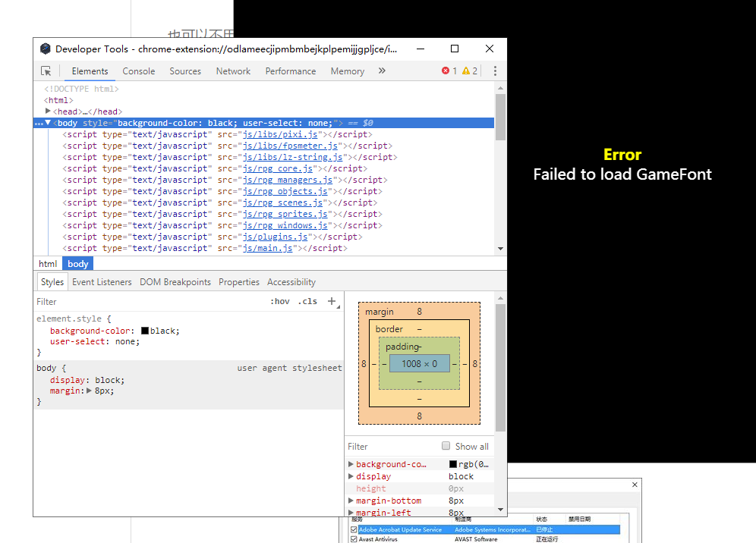This screenshot has height=543, width=756.
Task: Uncheck the Avast Antivirus service checkbox
Action: (354, 539)
